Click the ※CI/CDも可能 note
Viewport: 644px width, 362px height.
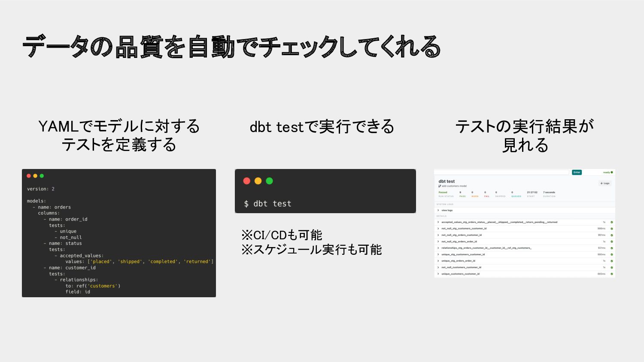[x=282, y=235]
